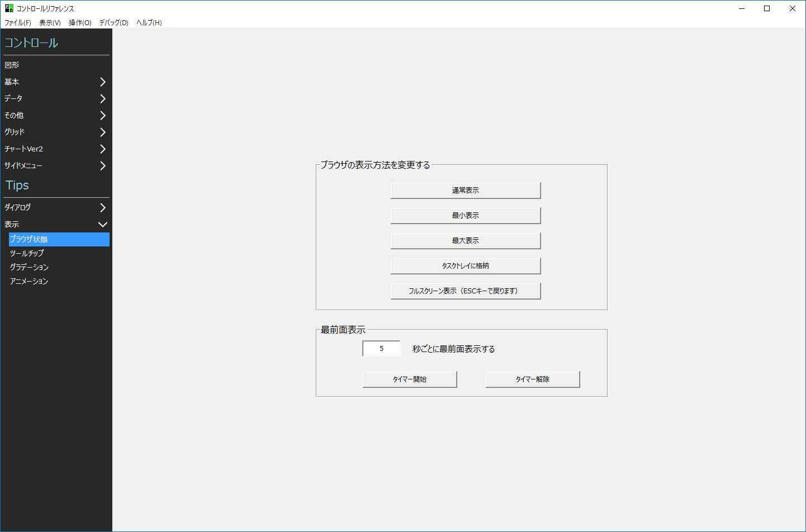Minimize the コントロールリファレンス window

742,8
